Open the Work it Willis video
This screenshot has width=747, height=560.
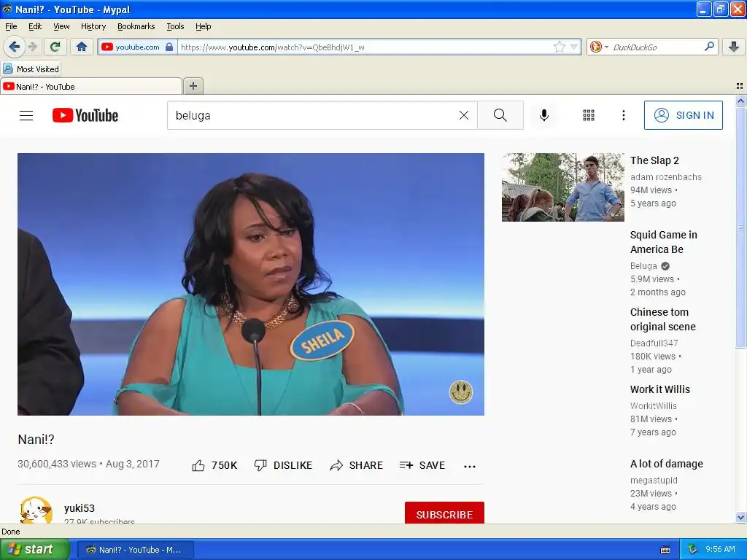pyautogui.click(x=659, y=389)
